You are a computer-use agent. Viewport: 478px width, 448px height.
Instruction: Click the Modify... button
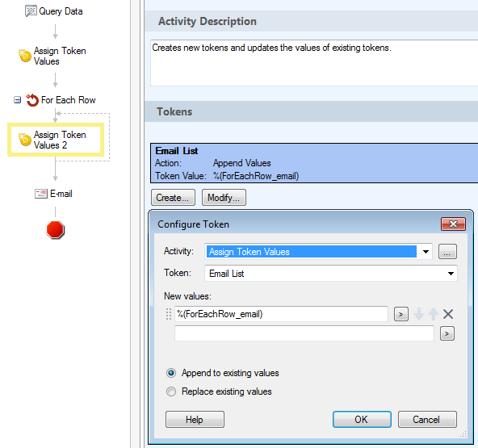pos(224,198)
